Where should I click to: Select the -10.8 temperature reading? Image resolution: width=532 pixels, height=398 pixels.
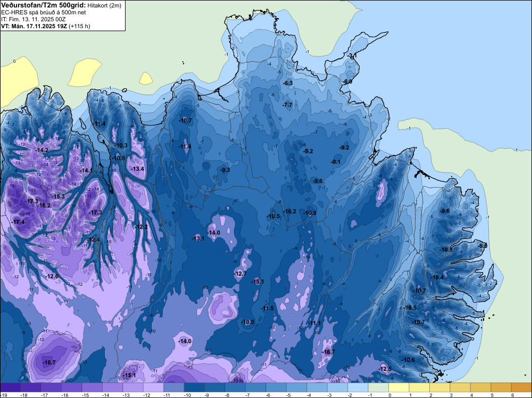coord(446,250)
